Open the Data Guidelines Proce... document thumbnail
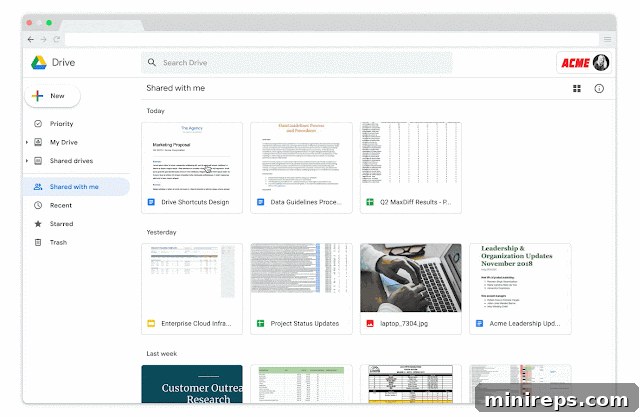This screenshot has height=417, width=640. pos(301,157)
